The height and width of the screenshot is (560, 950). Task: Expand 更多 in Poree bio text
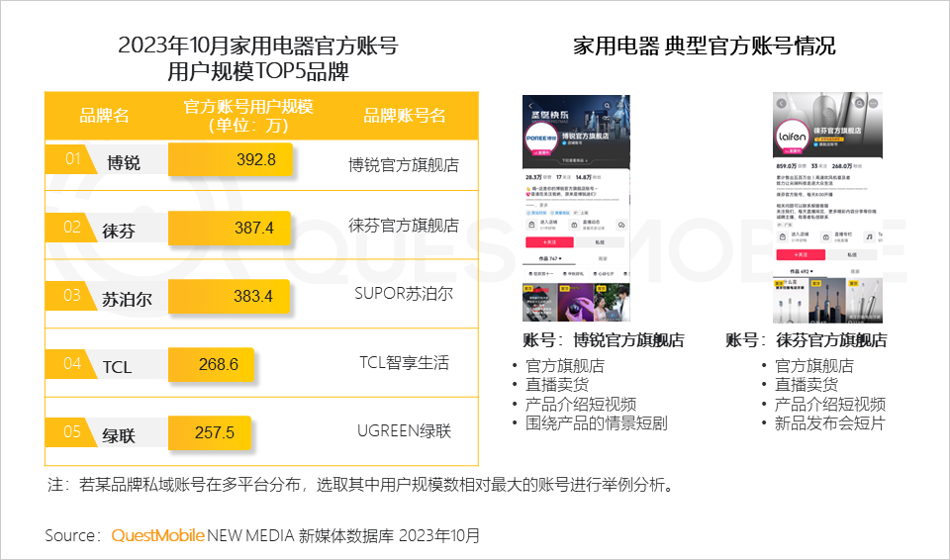[x=543, y=205]
